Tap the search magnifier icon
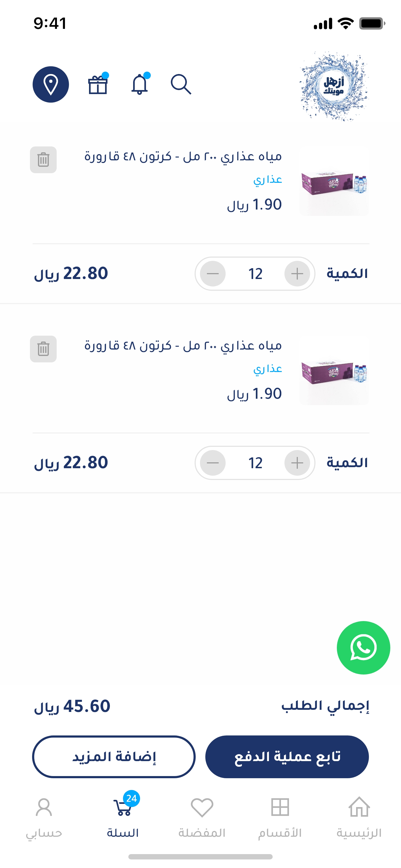This screenshot has width=401, height=868. [x=181, y=84]
